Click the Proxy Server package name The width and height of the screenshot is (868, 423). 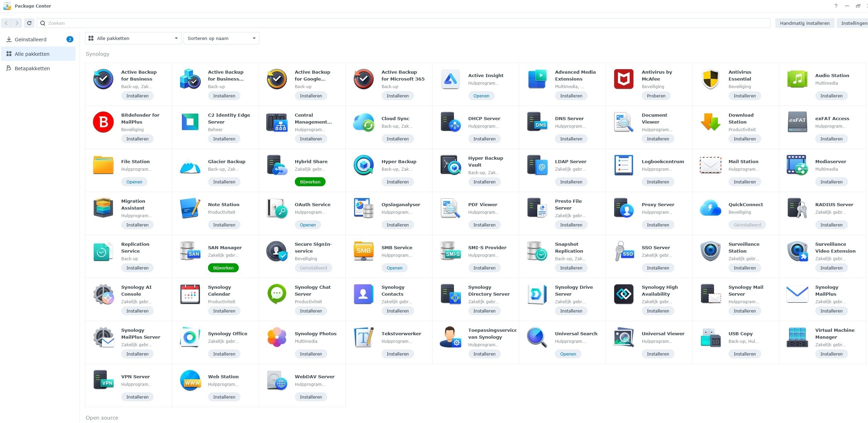(658, 204)
